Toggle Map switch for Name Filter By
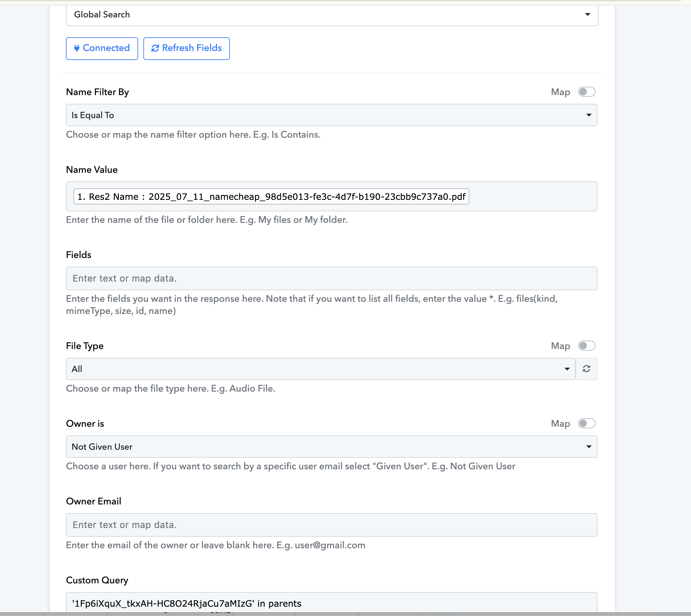This screenshot has height=616, width=691. pos(587,92)
